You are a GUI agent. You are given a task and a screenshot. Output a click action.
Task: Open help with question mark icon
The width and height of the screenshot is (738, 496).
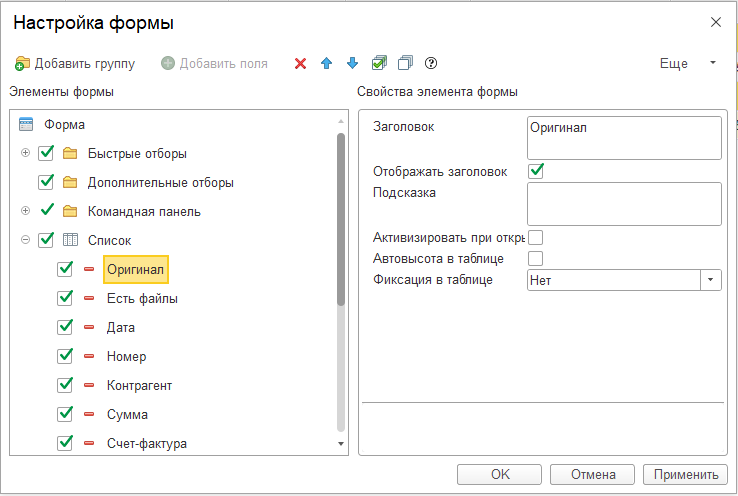tap(431, 63)
